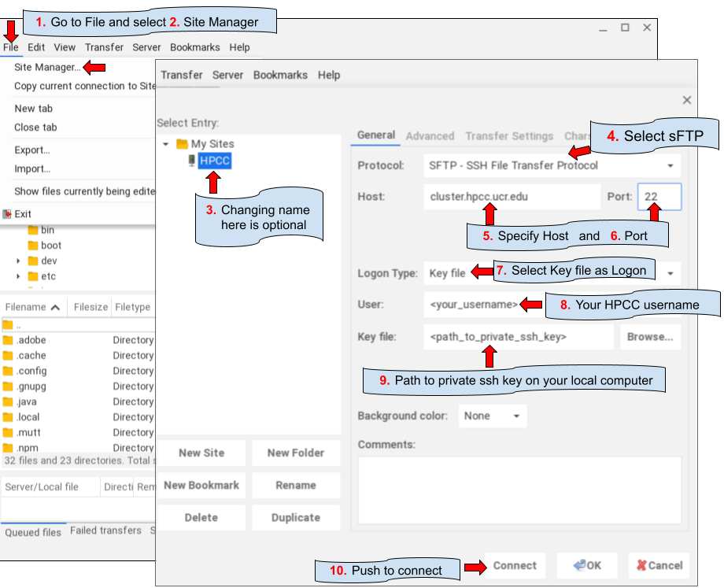724x588 pixels.
Task: Click the .adobe folder icon
Action: [8, 340]
